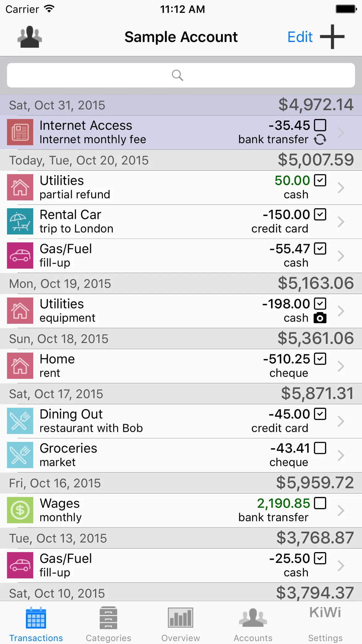Tap the recurring arrows icon on Internet Access
This screenshot has width=362, height=644.
click(x=320, y=139)
